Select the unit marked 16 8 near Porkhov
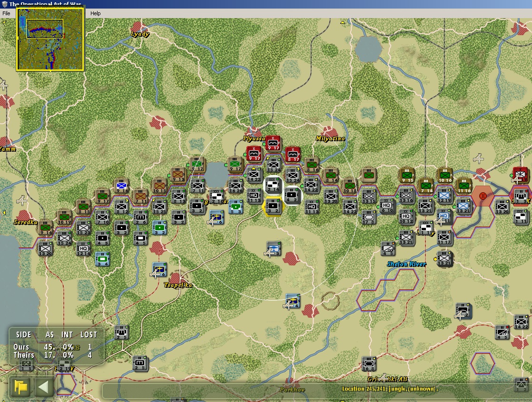 pos(368,363)
